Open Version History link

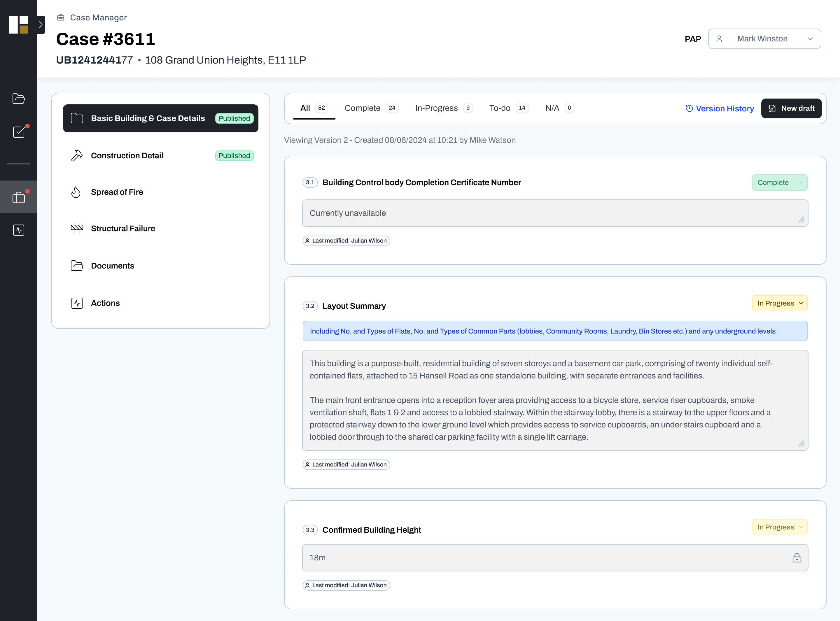[720, 109]
